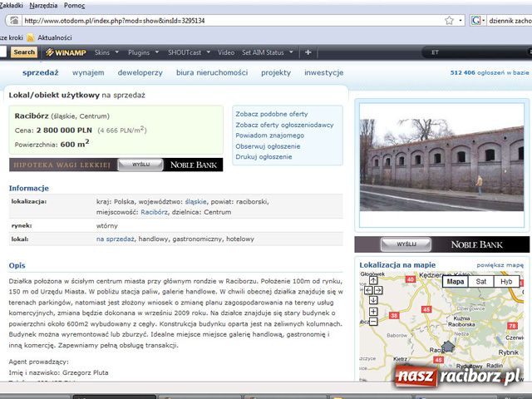The width and height of the screenshot is (532, 399).
Task: Switch map to Hyb view
Action: (506, 282)
